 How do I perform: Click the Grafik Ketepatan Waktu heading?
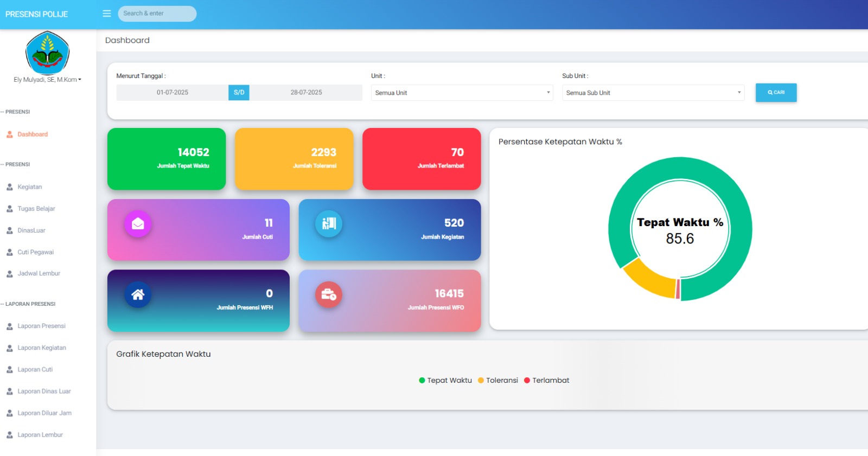point(163,354)
